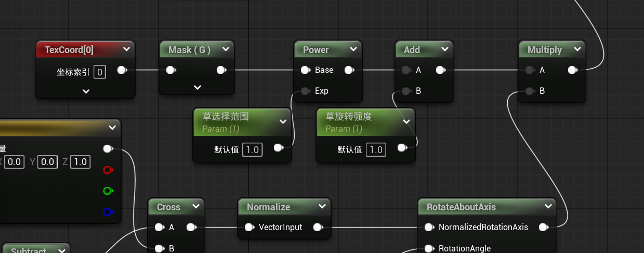Click the green channel output pin
This screenshot has width=644, height=253.
coord(108,191)
